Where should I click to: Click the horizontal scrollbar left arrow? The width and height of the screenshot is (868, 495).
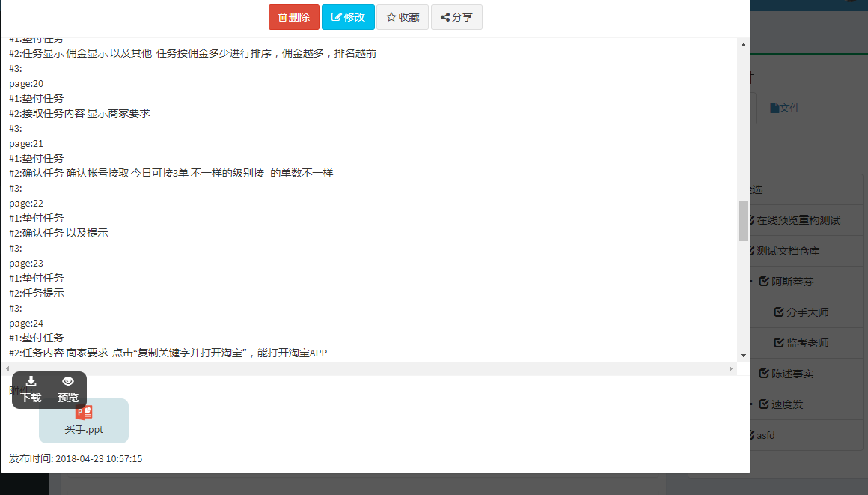(x=7, y=368)
